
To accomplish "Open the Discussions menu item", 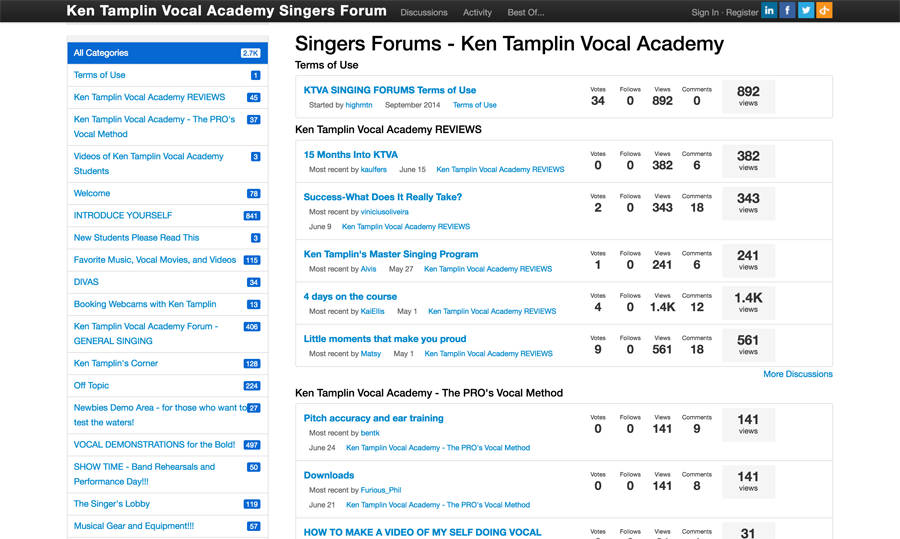I will click(424, 12).
